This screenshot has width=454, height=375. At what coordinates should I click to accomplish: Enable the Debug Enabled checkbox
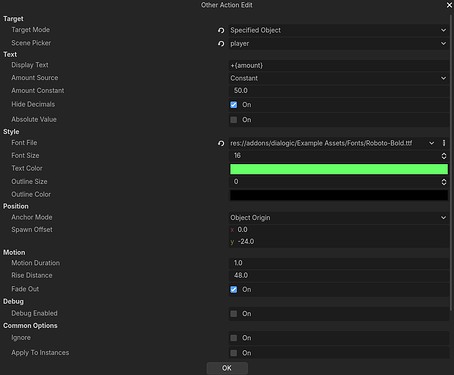pos(234,314)
